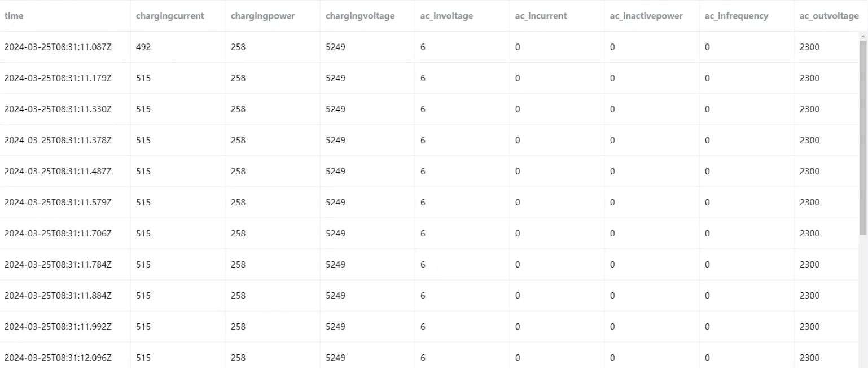Click the scrollbar up arrow
The image size is (868, 368).
pos(863,36)
